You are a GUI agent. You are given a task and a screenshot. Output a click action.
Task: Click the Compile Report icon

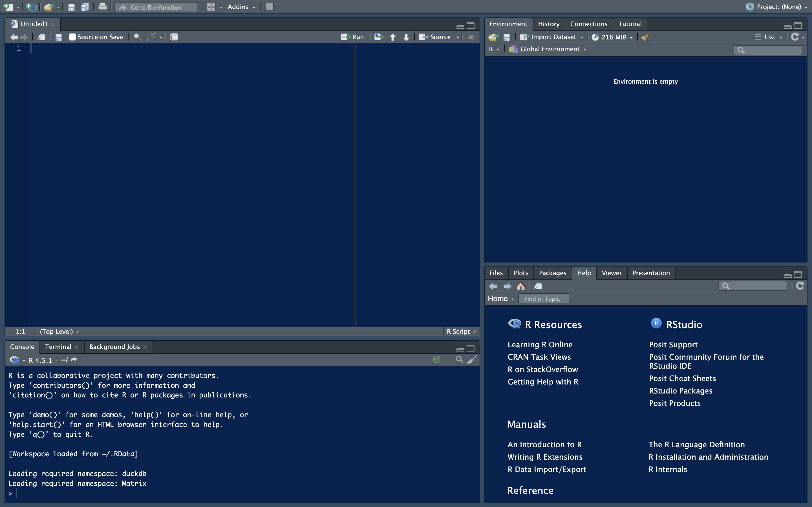(x=174, y=37)
